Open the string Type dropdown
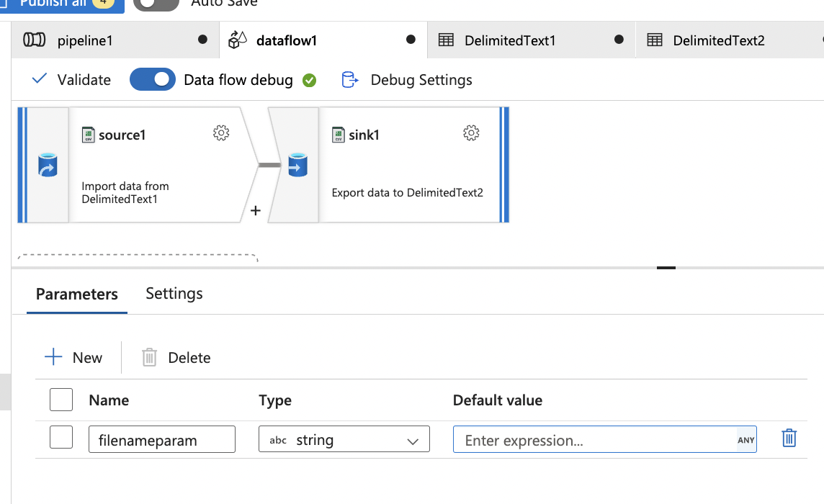 344,439
